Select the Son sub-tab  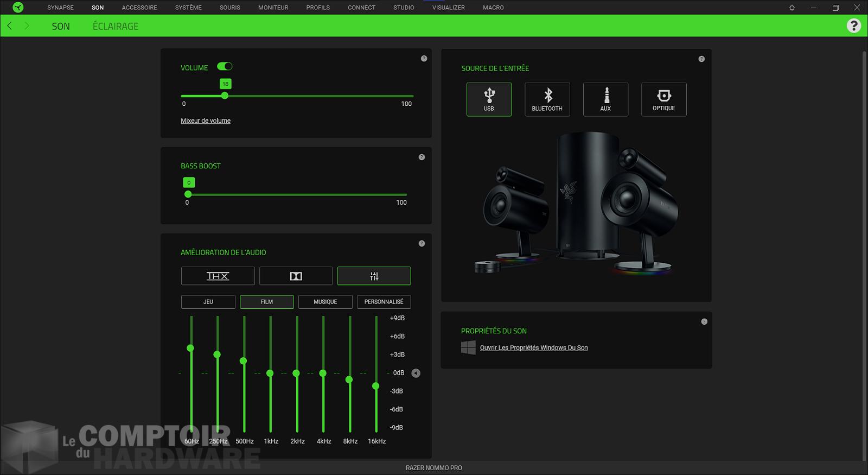coord(61,26)
